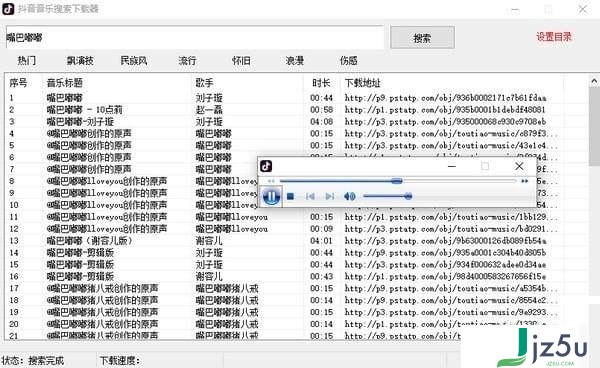The height and width of the screenshot is (368, 600).
Task: Click row number 20 in list
Action: (x=14, y=324)
